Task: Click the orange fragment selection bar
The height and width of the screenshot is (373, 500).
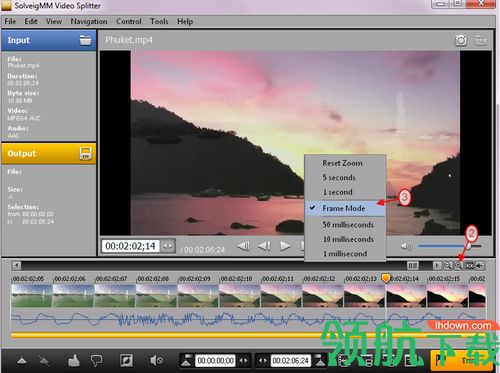Action: pyautogui.click(x=248, y=335)
